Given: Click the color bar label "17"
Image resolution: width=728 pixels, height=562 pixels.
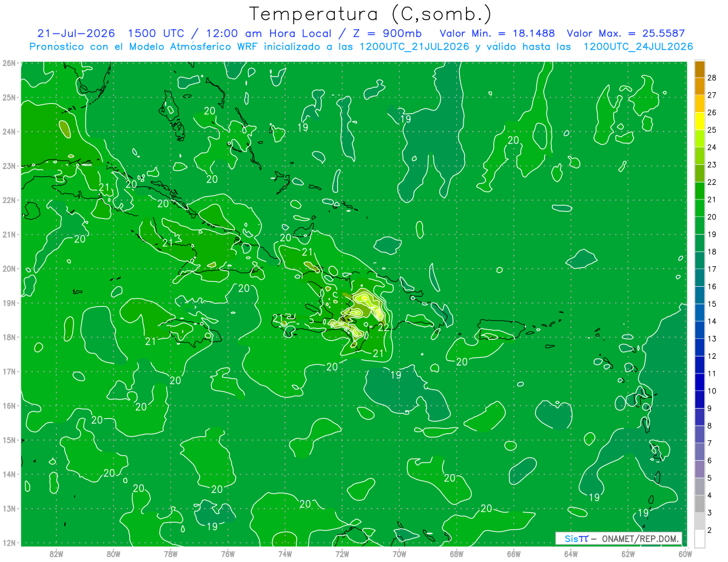Looking at the screenshot, I should point(712,269).
